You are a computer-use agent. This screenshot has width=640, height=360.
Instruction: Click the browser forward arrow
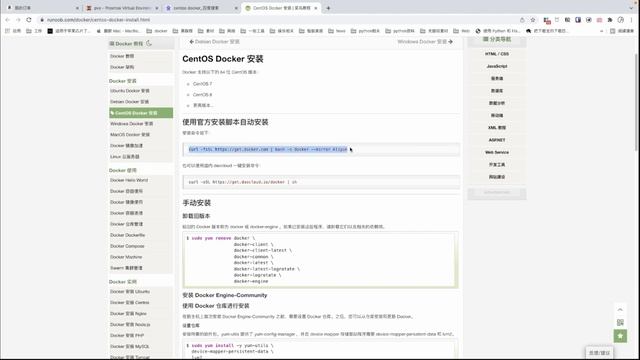pyautogui.click(x=18, y=20)
